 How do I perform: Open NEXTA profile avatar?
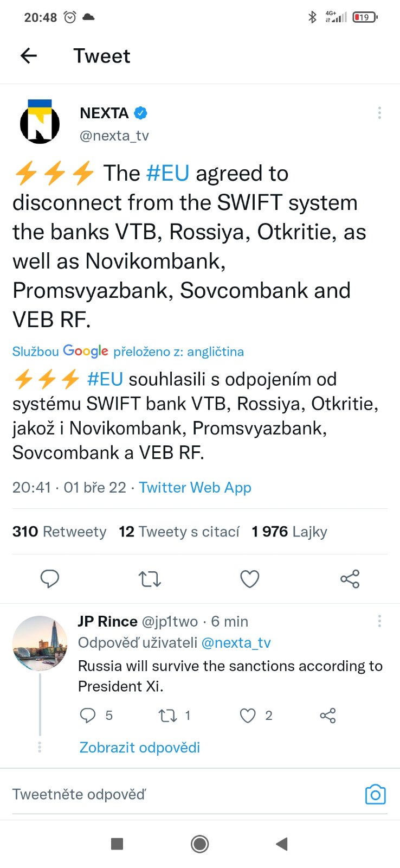coord(40,122)
